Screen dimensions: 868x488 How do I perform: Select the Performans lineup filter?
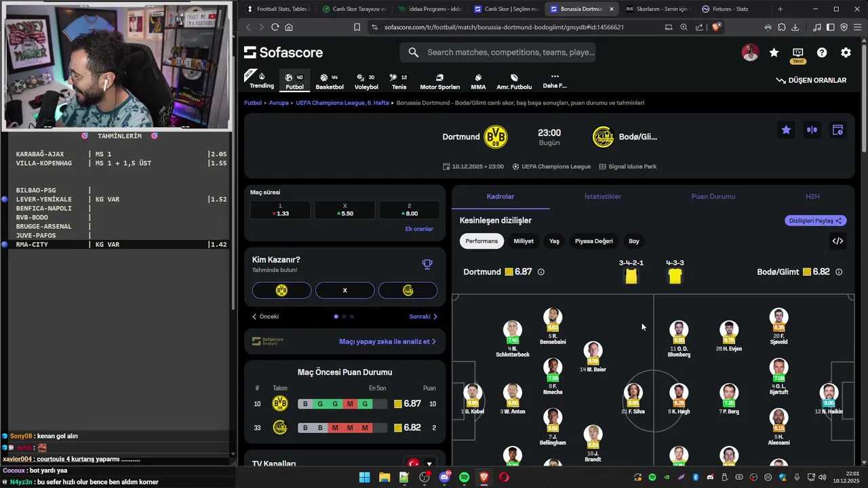pos(481,241)
